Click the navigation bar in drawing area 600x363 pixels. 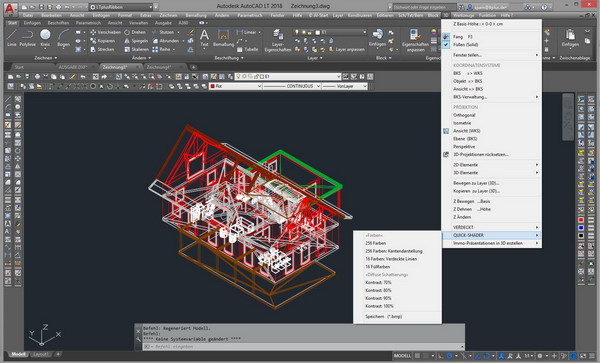click(567, 117)
